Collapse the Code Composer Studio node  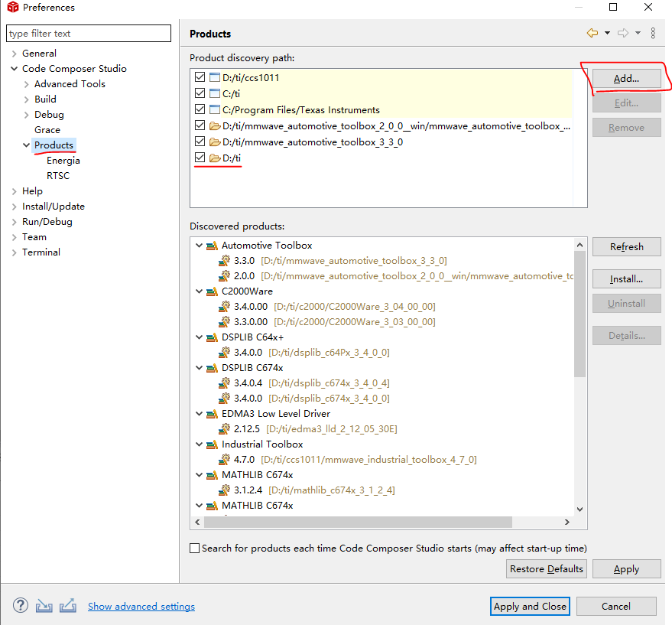14,69
